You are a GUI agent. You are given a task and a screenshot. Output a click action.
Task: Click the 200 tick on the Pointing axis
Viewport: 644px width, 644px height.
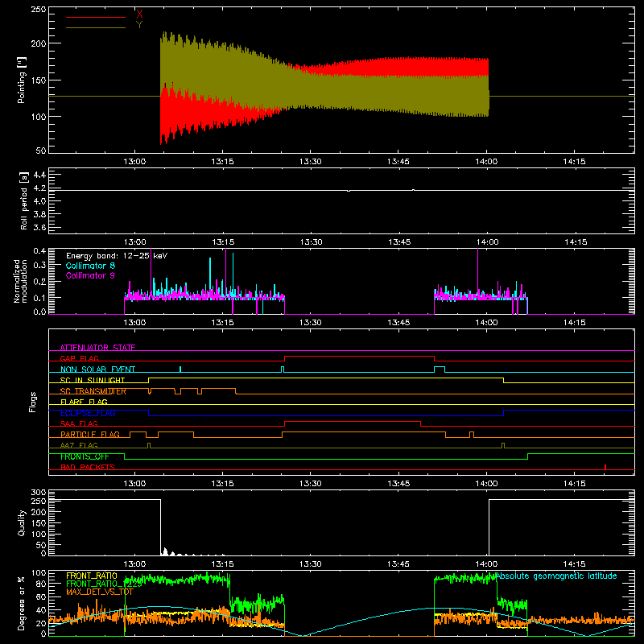[39, 43]
